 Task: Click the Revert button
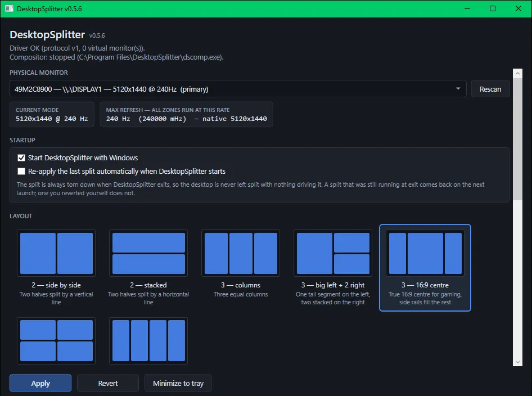[108, 383]
